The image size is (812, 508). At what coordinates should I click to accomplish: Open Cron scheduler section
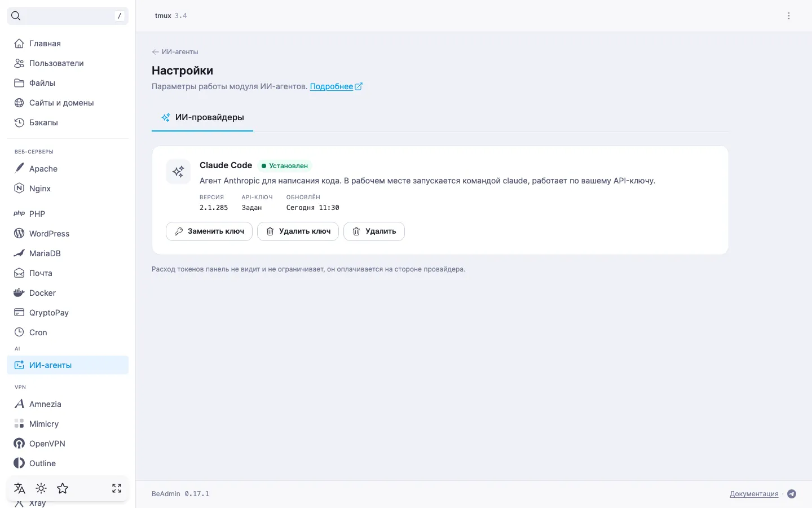[68, 332]
